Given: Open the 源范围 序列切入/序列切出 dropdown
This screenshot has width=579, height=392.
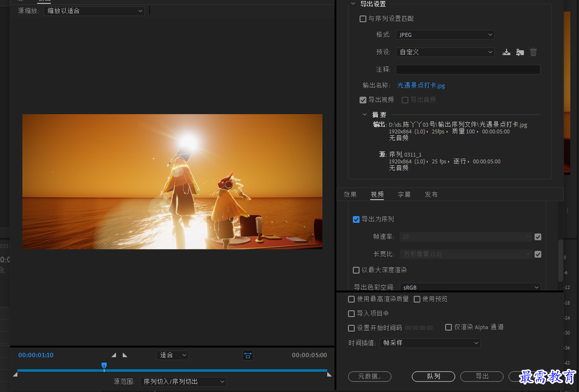Looking at the screenshot, I should pyautogui.click(x=183, y=382).
